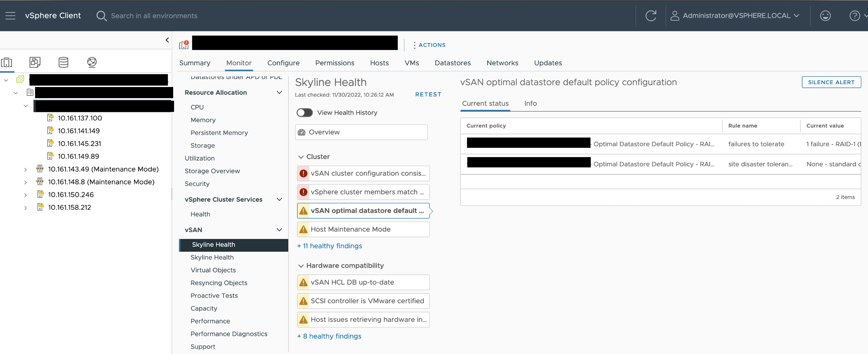Open the ACTIONS menu
Viewport: 868px width, 354px height.
(429, 45)
